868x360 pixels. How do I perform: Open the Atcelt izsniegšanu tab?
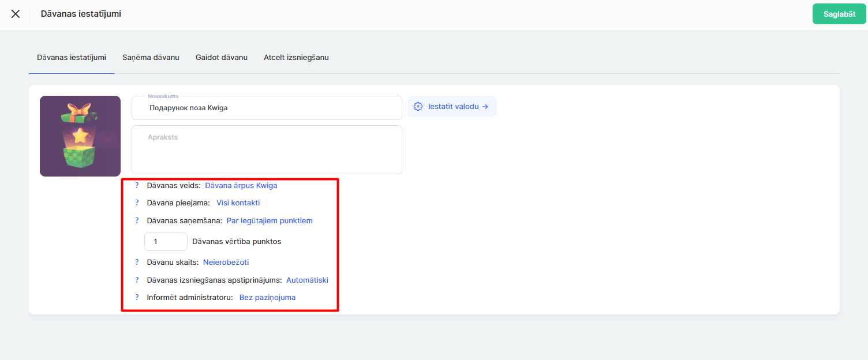tap(296, 58)
